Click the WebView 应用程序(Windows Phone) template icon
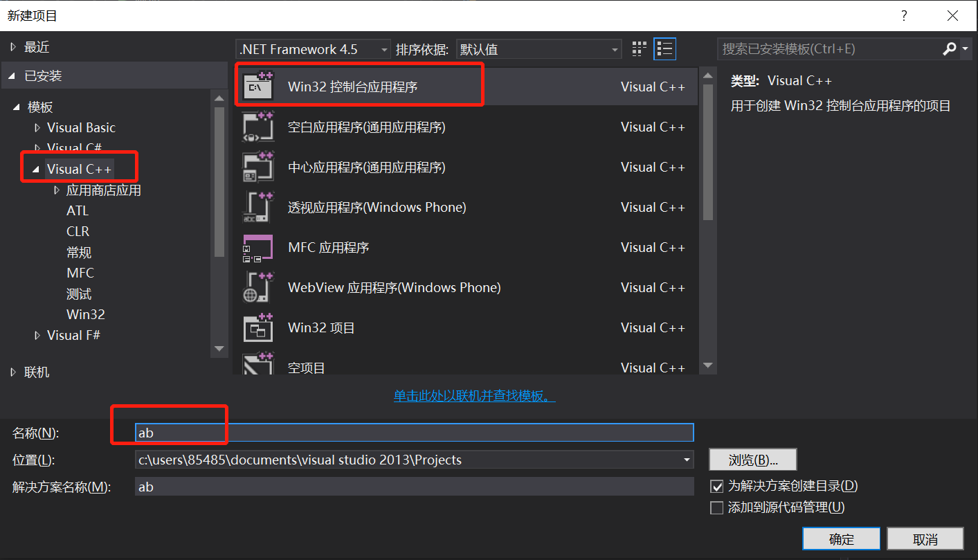 pos(258,287)
